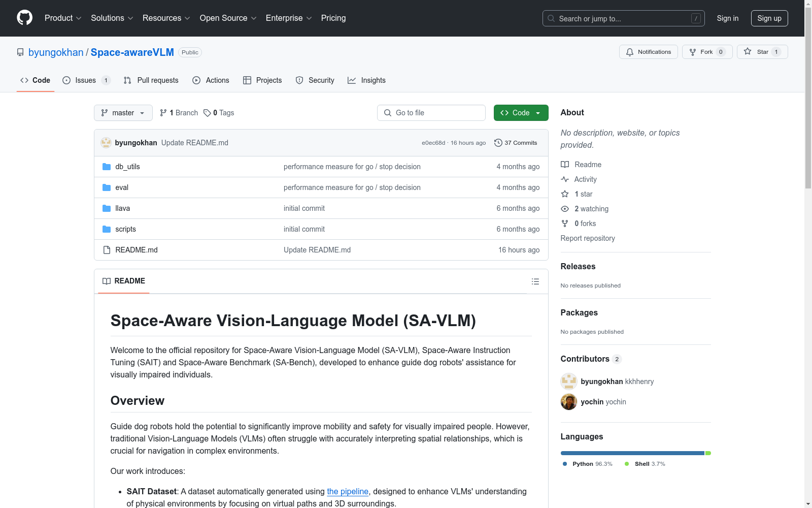The height and width of the screenshot is (508, 812).
Task: Switch to the Code tab
Action: point(36,80)
